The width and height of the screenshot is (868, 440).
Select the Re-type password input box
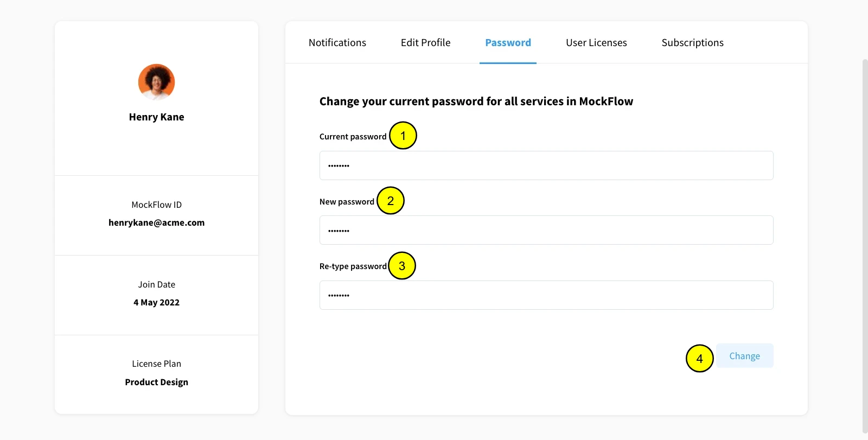(546, 295)
